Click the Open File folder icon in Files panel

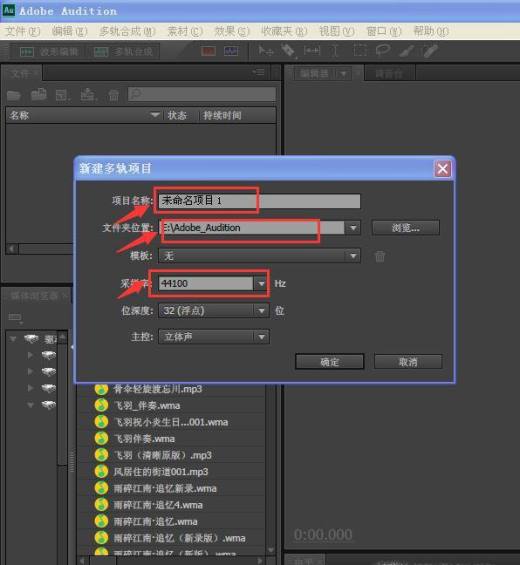point(14,95)
